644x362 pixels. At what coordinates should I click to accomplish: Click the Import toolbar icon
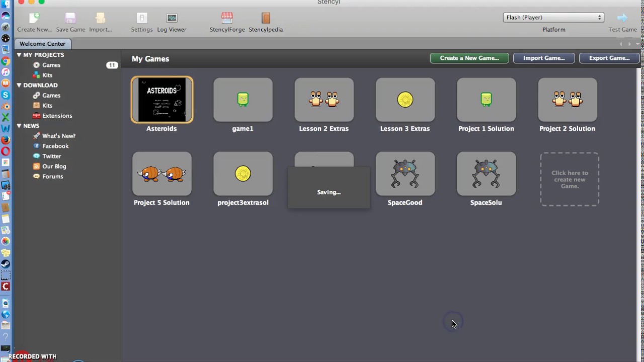(100, 18)
